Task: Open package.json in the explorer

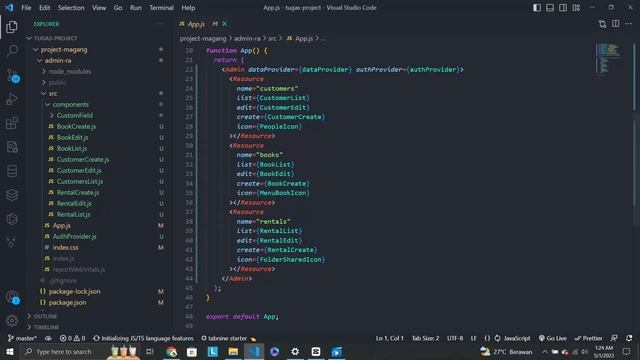Action: 67,302
